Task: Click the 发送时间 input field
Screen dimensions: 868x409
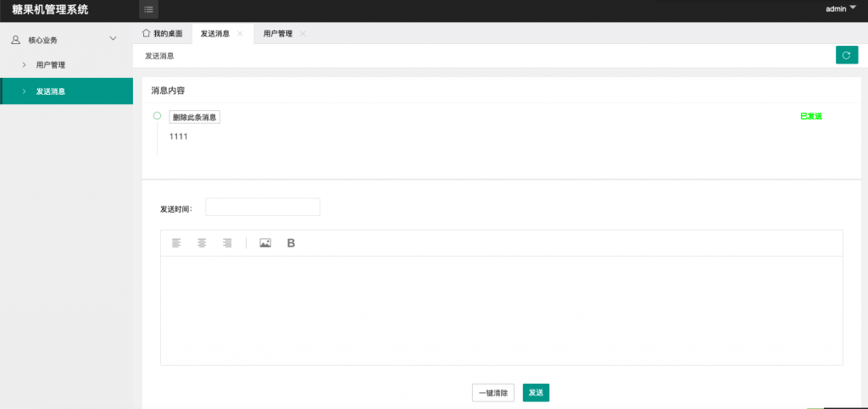Action: pos(263,207)
